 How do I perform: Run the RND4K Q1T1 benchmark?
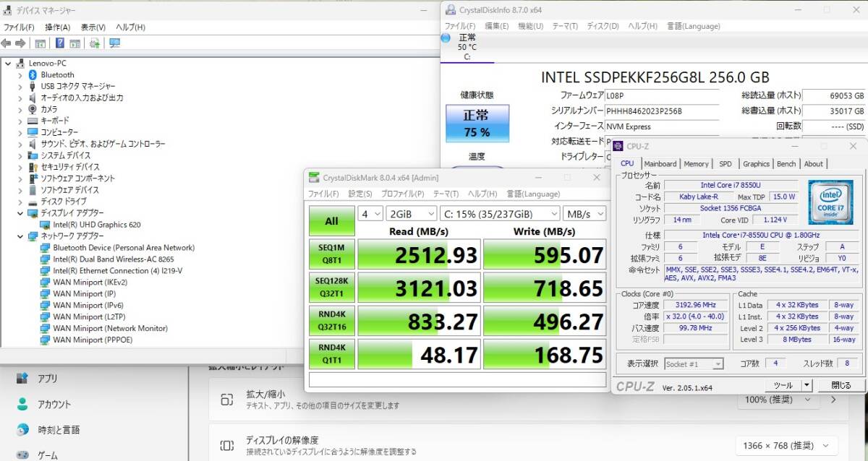[x=331, y=353]
